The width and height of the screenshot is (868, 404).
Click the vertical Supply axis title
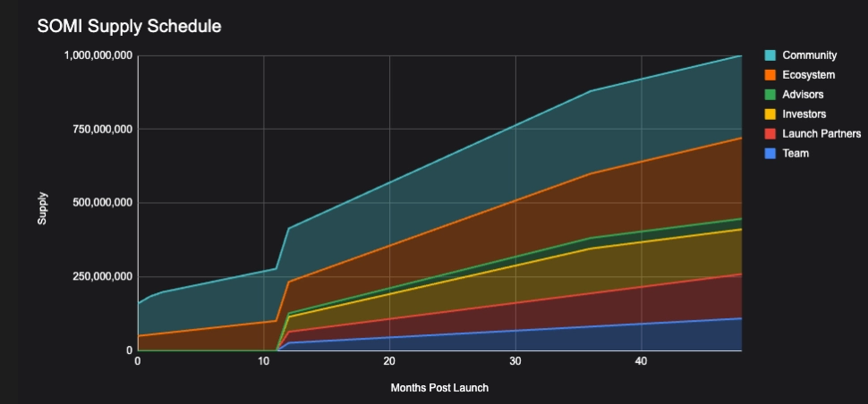42,207
